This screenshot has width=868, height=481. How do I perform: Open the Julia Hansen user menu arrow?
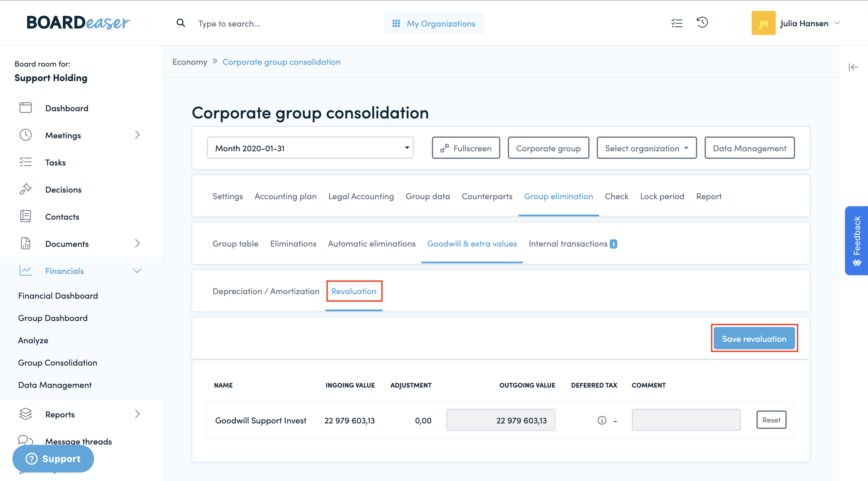[837, 23]
